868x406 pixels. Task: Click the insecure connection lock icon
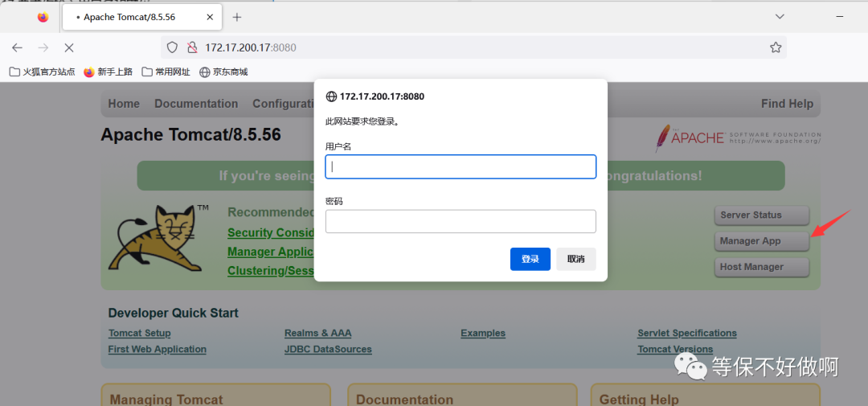(x=192, y=47)
